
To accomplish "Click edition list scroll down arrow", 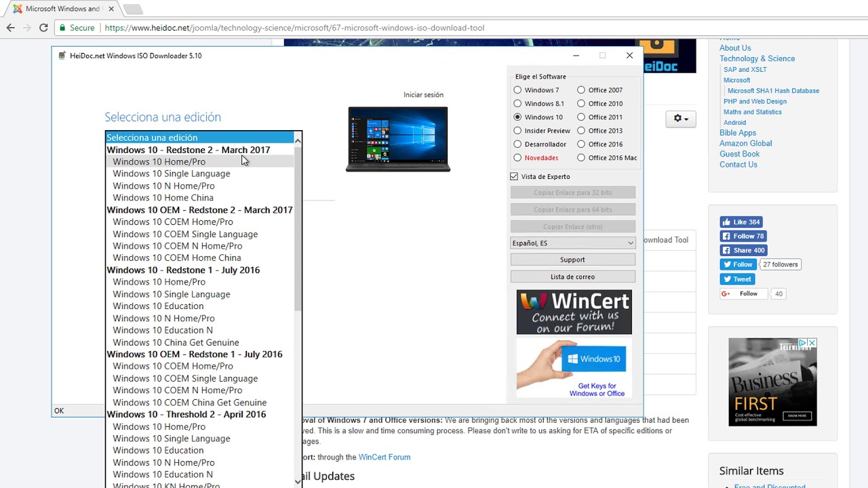I will (298, 481).
